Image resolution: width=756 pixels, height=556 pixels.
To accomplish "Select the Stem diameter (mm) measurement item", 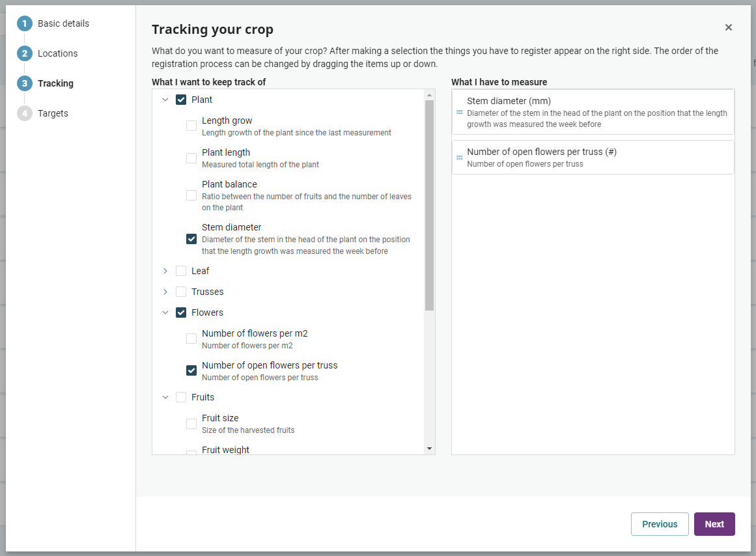I will pos(593,112).
